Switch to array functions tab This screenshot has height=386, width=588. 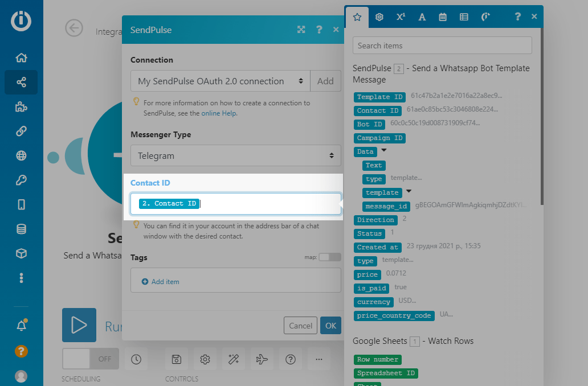[464, 17]
